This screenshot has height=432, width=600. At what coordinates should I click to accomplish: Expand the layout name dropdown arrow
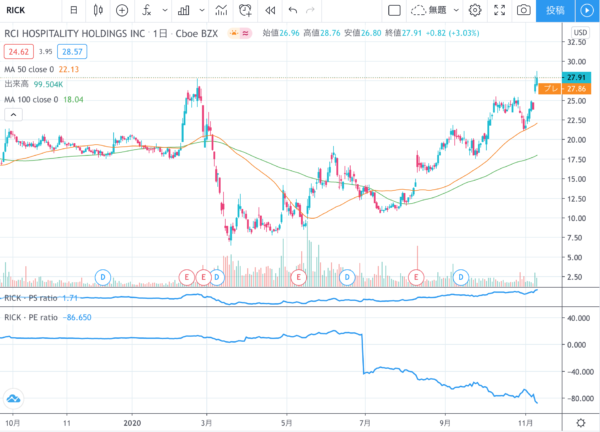point(456,10)
